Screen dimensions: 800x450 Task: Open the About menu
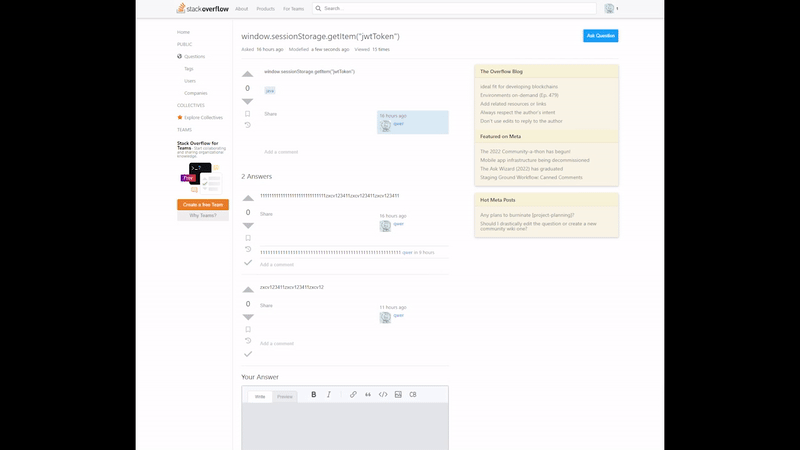(241, 9)
